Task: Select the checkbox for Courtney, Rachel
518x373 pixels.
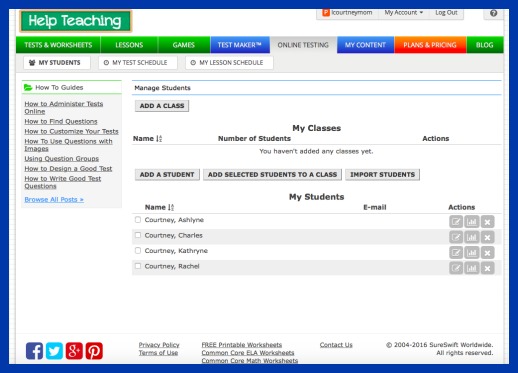Action: click(138, 266)
